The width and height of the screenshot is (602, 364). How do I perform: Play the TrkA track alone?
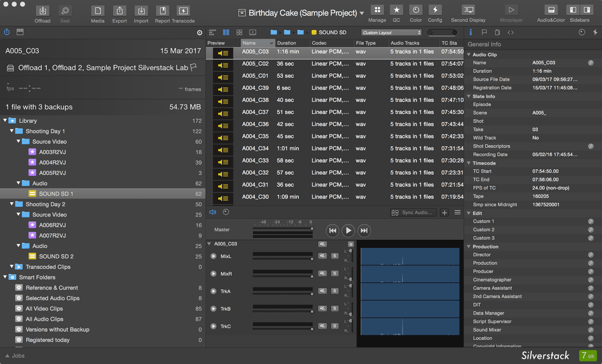[x=213, y=291]
